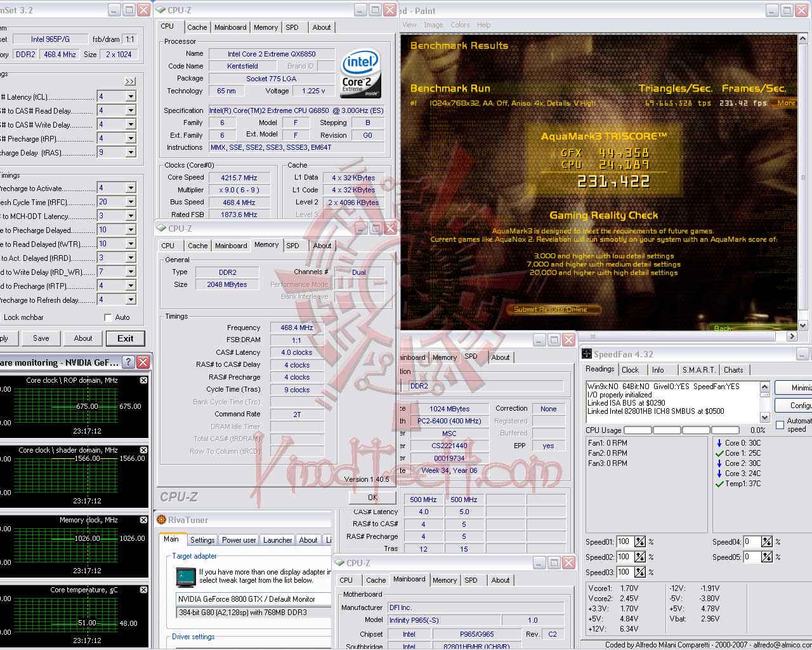Click the DFI Inc. manufacturer value

coord(475,607)
